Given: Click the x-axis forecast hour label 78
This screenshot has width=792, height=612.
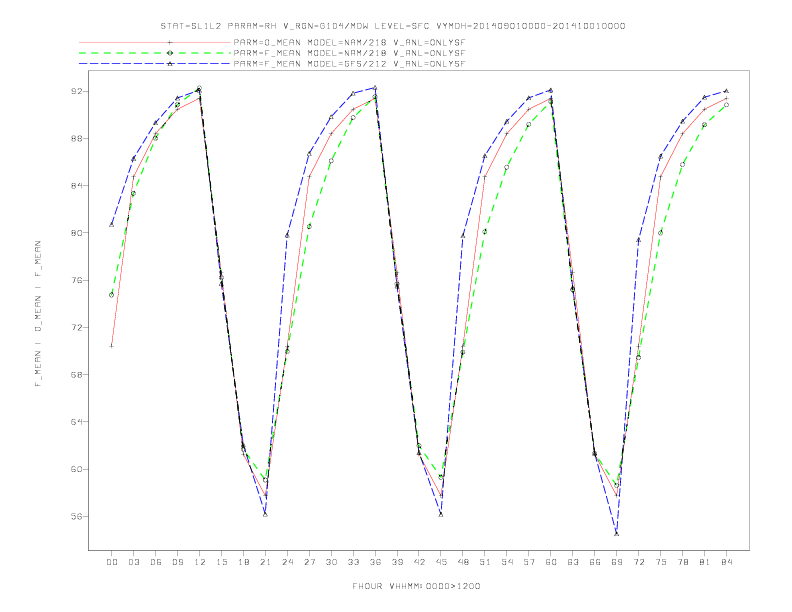Looking at the screenshot, I should click(682, 562).
